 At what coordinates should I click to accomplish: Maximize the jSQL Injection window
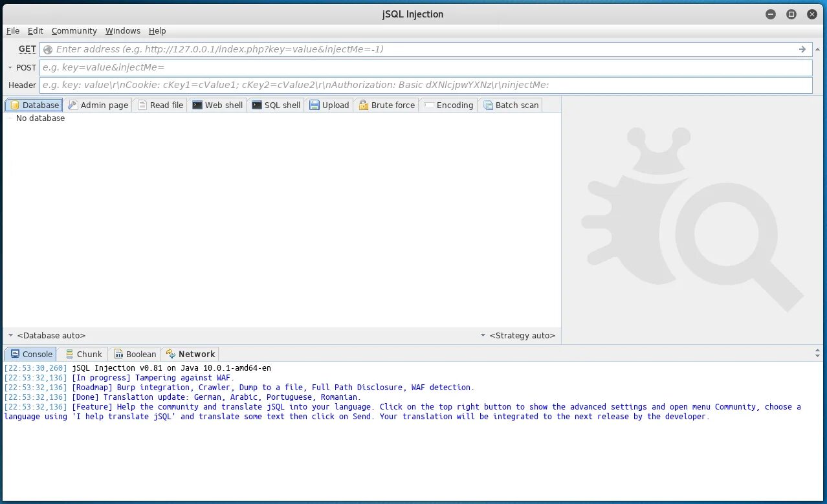pyautogui.click(x=791, y=14)
